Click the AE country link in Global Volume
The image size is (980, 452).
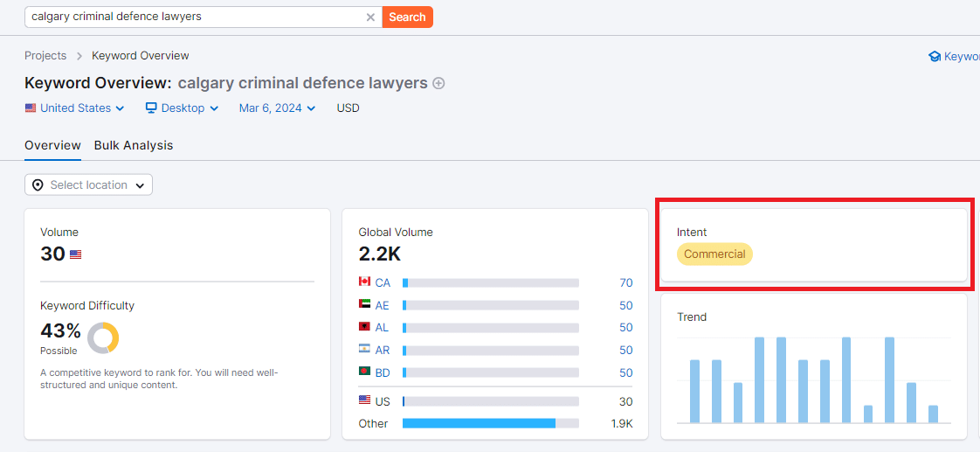click(382, 305)
